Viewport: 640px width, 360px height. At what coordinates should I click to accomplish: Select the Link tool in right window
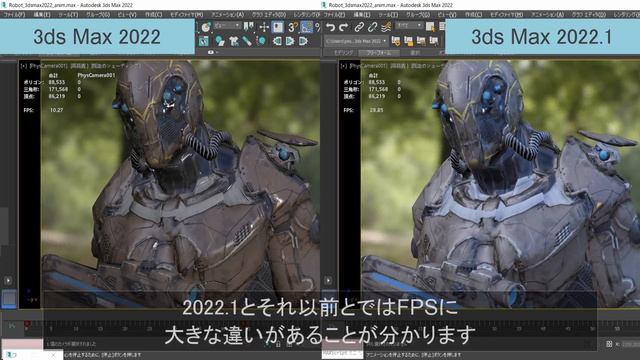pos(359,27)
